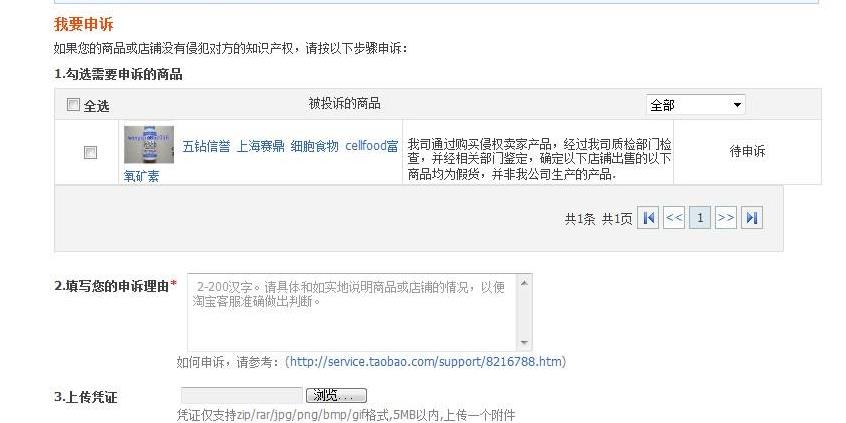Viewport: 846px width, 423px height.
Task: Check the 全选 select-all checkbox
Action: tap(73, 105)
